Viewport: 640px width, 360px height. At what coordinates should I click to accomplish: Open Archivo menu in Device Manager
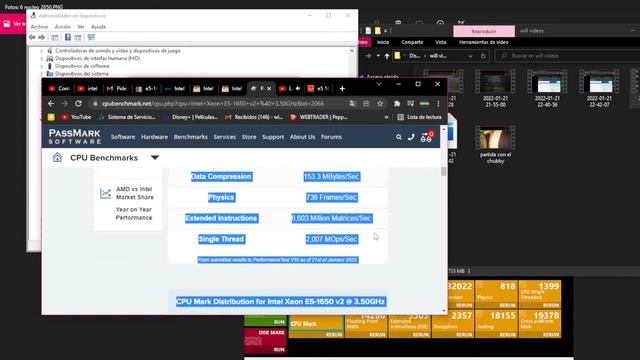click(x=40, y=27)
